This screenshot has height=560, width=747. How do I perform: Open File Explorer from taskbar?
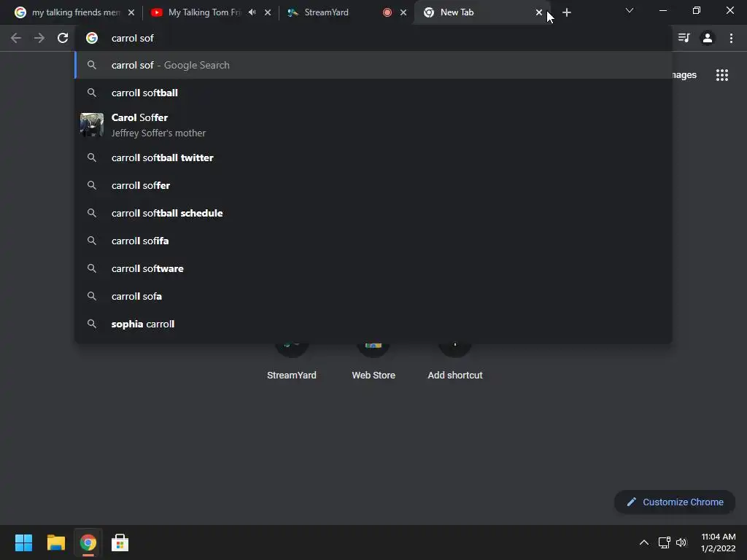click(55, 542)
